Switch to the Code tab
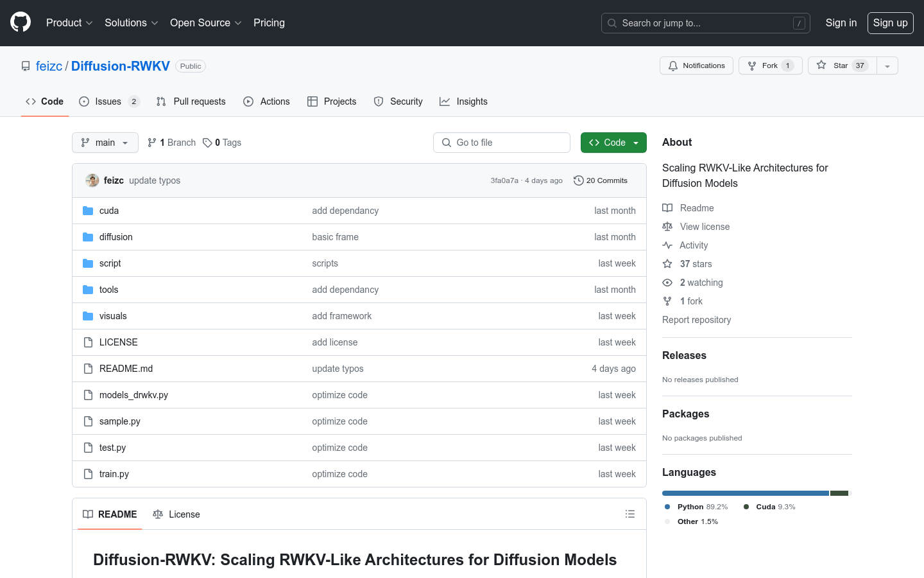Image resolution: width=924 pixels, height=578 pixels. [x=45, y=101]
